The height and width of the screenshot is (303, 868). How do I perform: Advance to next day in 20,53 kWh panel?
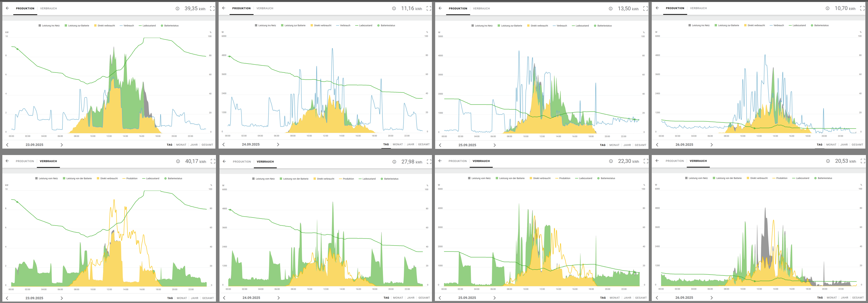coord(712,298)
